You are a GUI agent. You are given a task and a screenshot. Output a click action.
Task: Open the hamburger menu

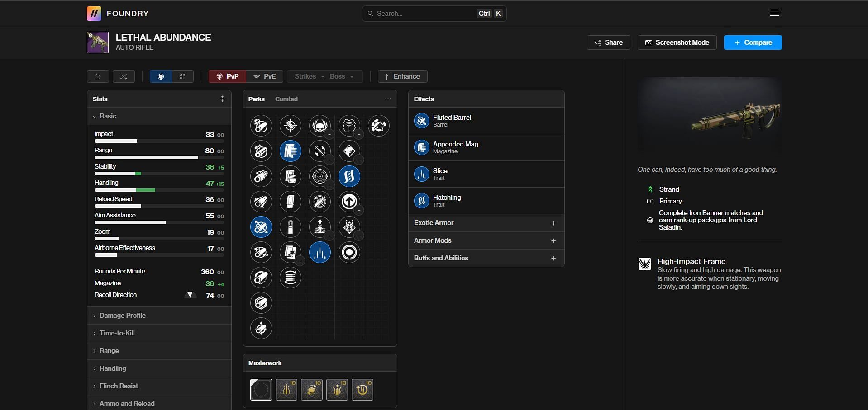click(774, 13)
